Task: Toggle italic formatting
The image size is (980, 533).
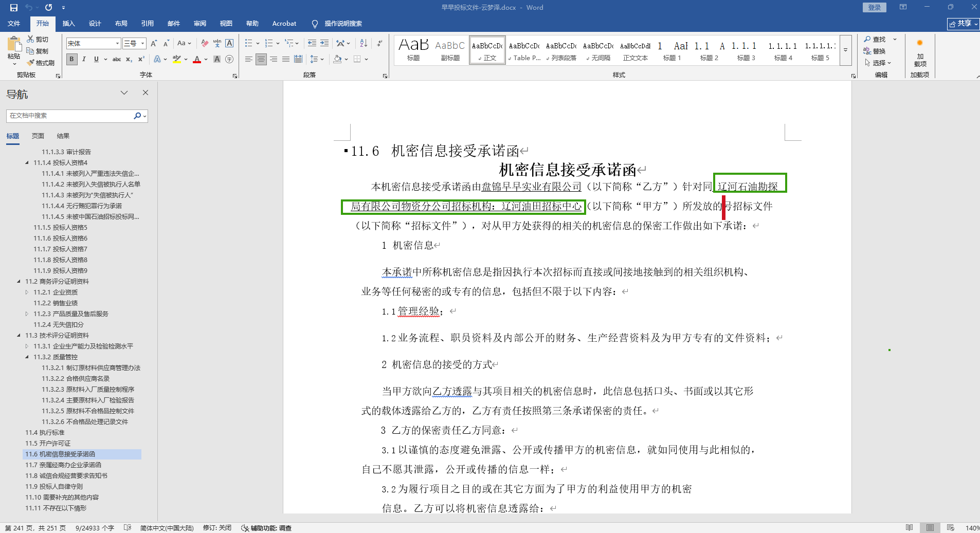Action: coord(84,59)
